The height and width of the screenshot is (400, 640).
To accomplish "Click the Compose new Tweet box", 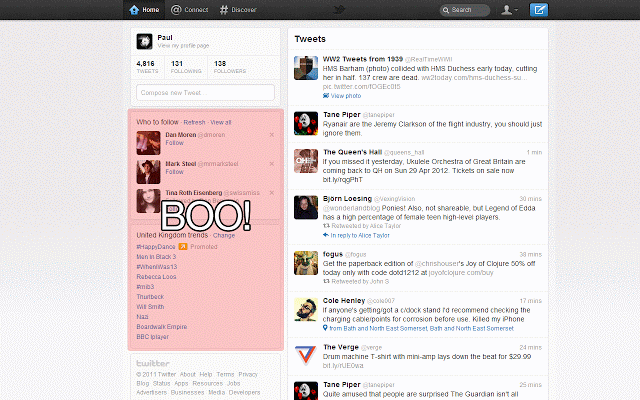I will pyautogui.click(x=205, y=93).
